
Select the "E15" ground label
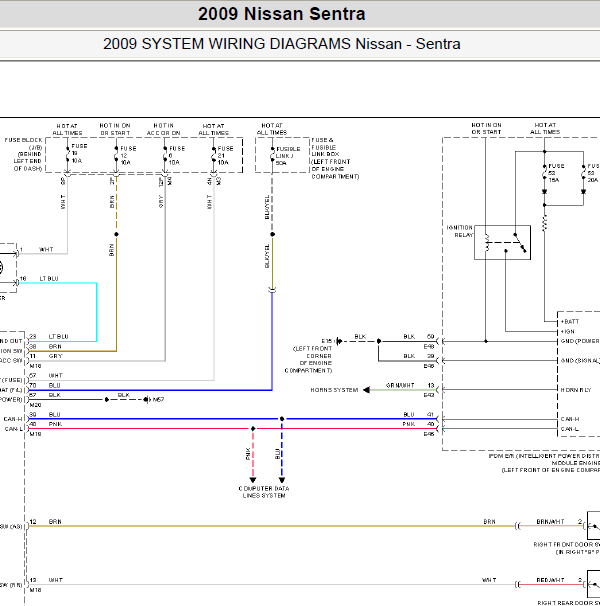click(x=327, y=341)
